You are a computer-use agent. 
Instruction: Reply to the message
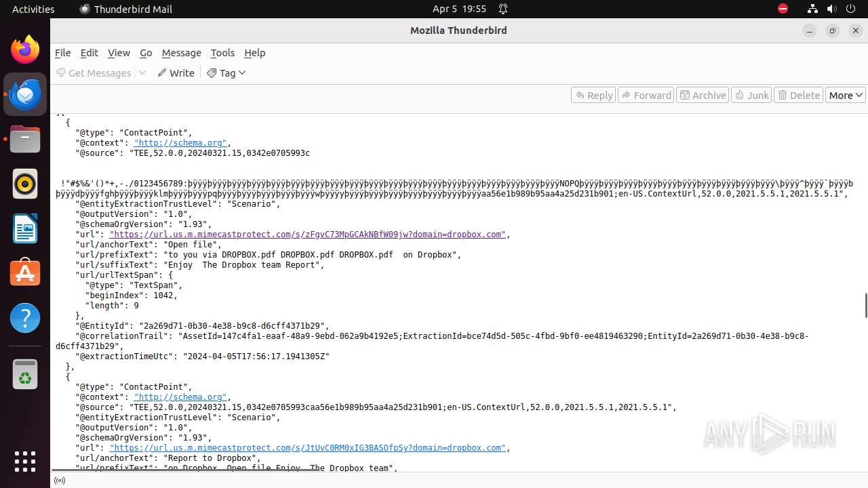pyautogui.click(x=593, y=96)
